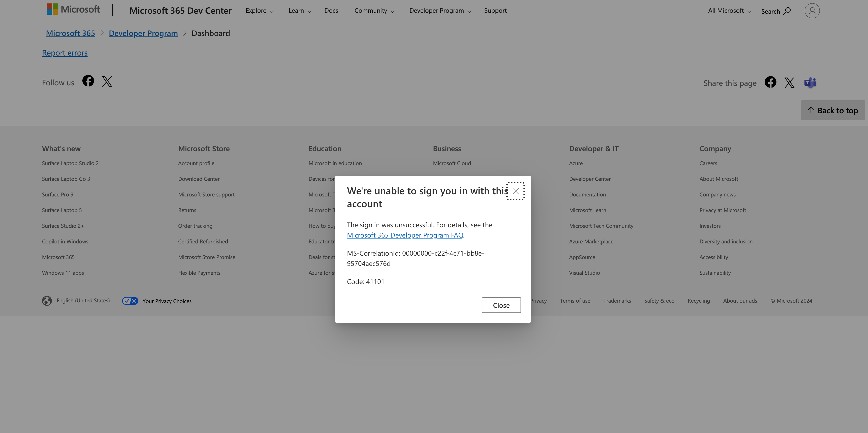Expand the All Microsoft dropdown
The width and height of the screenshot is (868, 433).
coord(729,11)
